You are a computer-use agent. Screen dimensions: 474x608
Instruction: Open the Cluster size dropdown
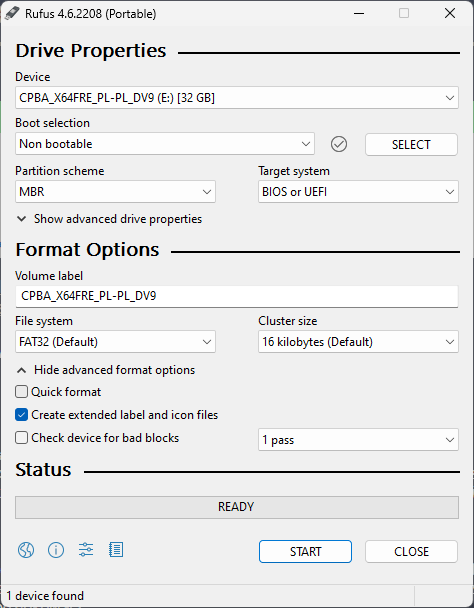pos(358,342)
